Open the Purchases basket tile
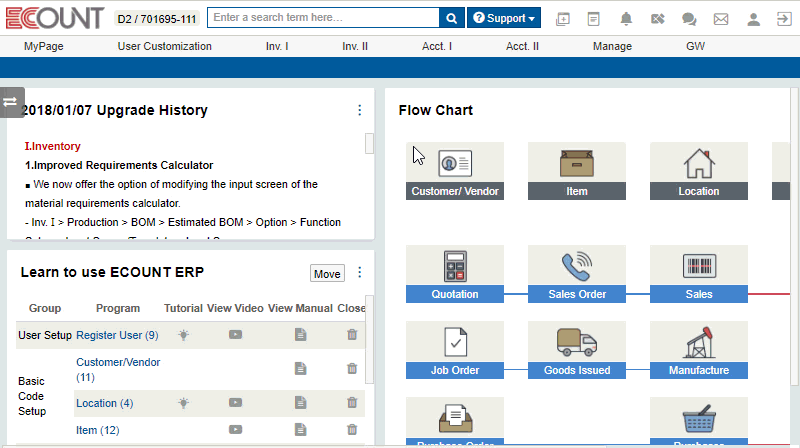The image size is (800, 448). (x=698, y=421)
